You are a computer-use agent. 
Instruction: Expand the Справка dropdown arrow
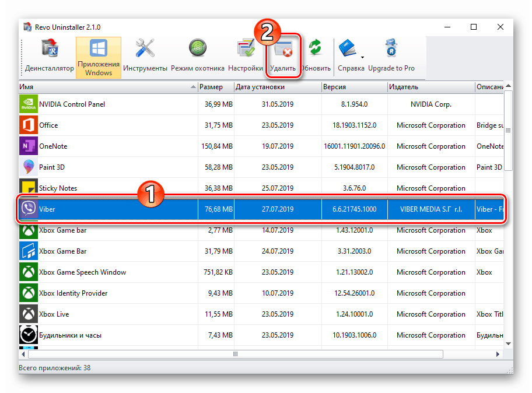point(362,57)
